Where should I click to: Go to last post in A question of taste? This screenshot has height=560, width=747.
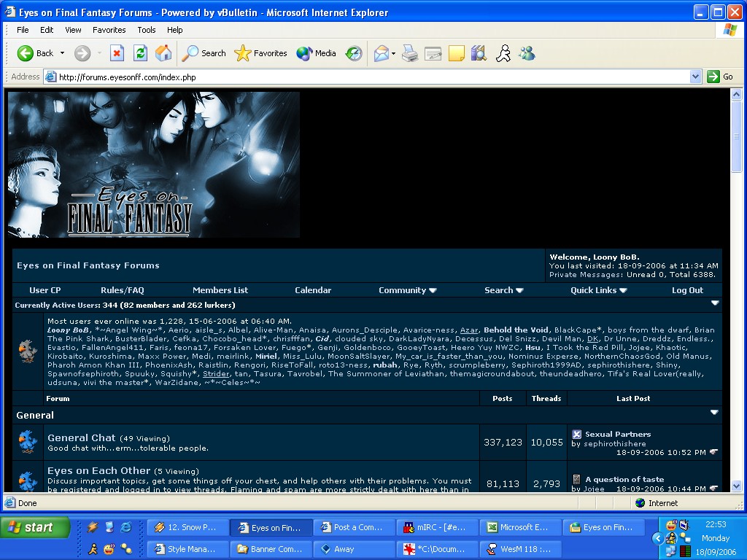click(x=713, y=488)
